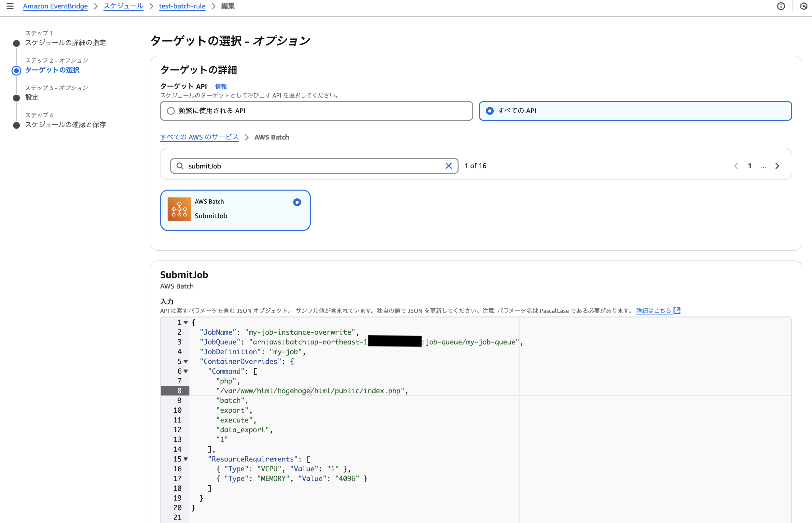Select the すべての API radio option
This screenshot has width=812, height=523.
point(489,111)
